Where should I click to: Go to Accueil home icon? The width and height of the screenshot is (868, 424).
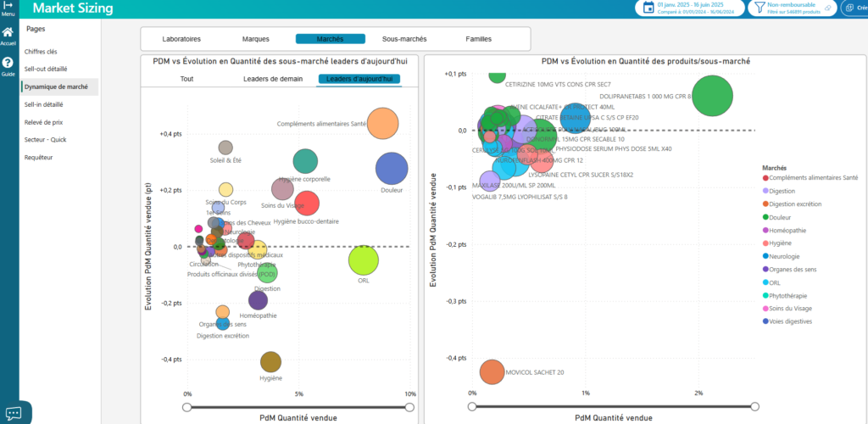pos(8,32)
